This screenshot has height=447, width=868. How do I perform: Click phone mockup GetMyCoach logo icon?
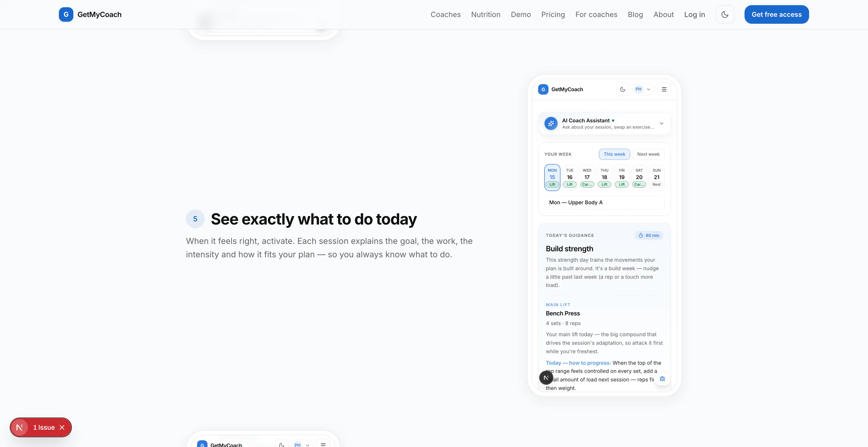click(543, 89)
